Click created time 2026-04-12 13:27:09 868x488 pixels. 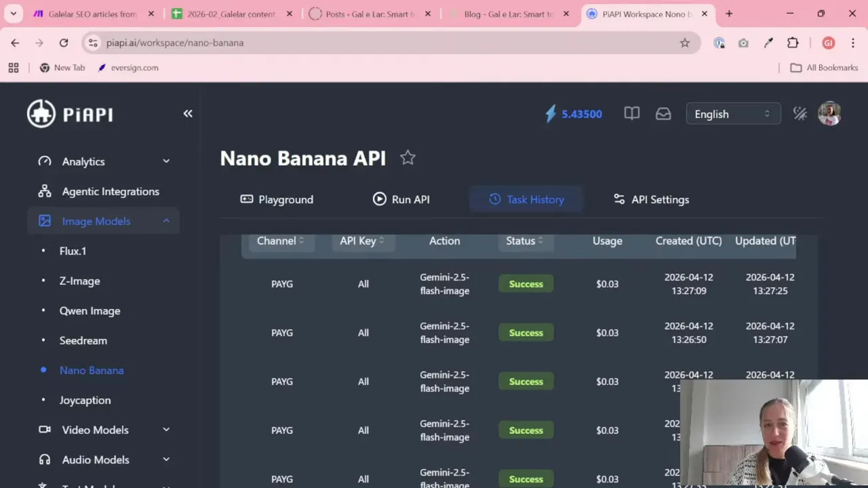[688, 284]
